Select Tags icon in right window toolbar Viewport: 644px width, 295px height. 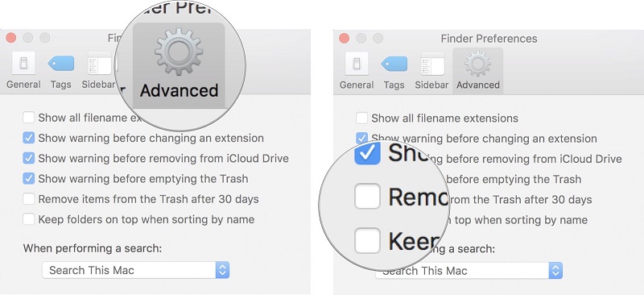click(394, 64)
